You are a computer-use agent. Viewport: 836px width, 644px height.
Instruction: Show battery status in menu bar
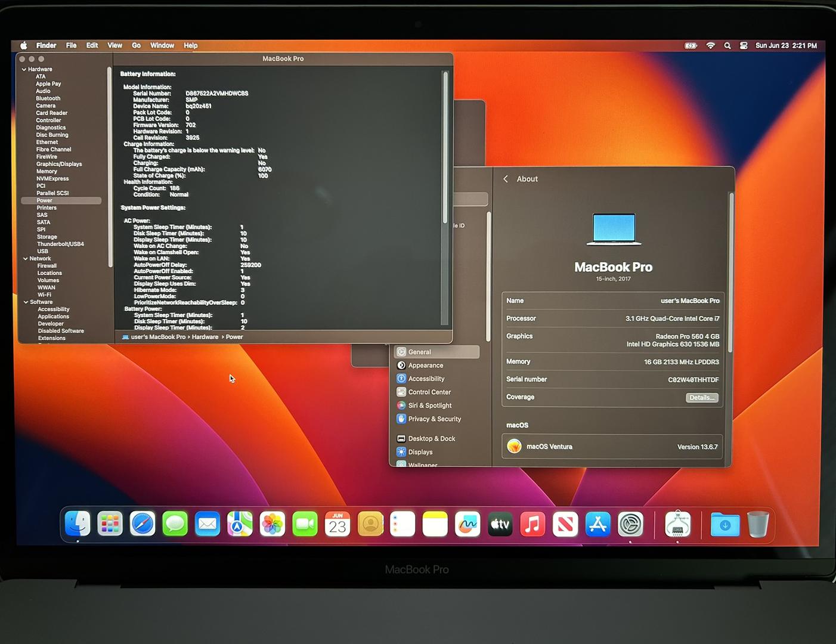(691, 45)
